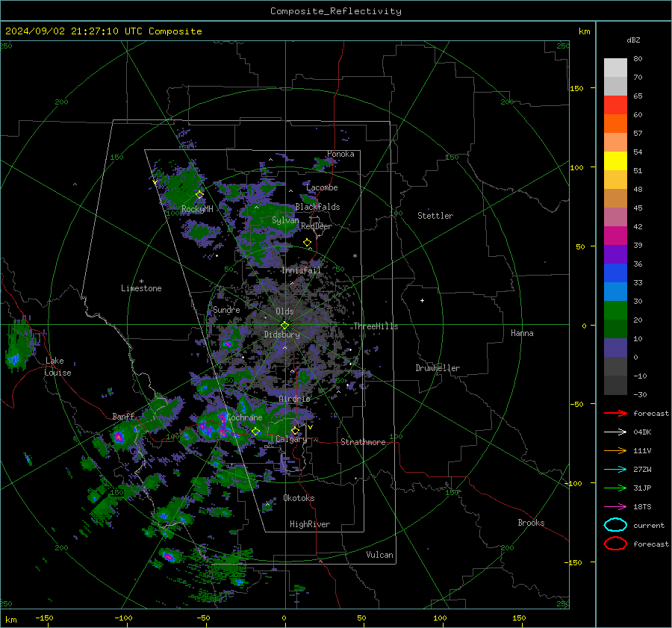Click the red 60-65 dBZ color swatch
Screen dimensions: 672x628
[x=615, y=105]
